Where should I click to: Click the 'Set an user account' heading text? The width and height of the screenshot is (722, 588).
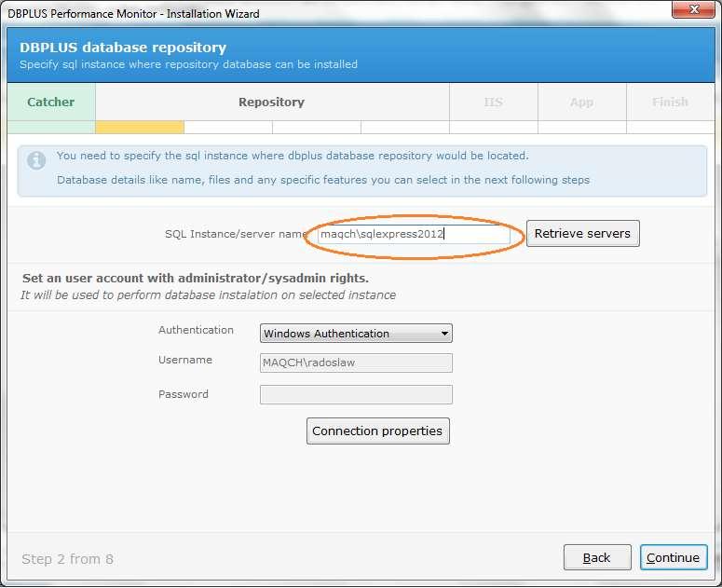pos(196,278)
